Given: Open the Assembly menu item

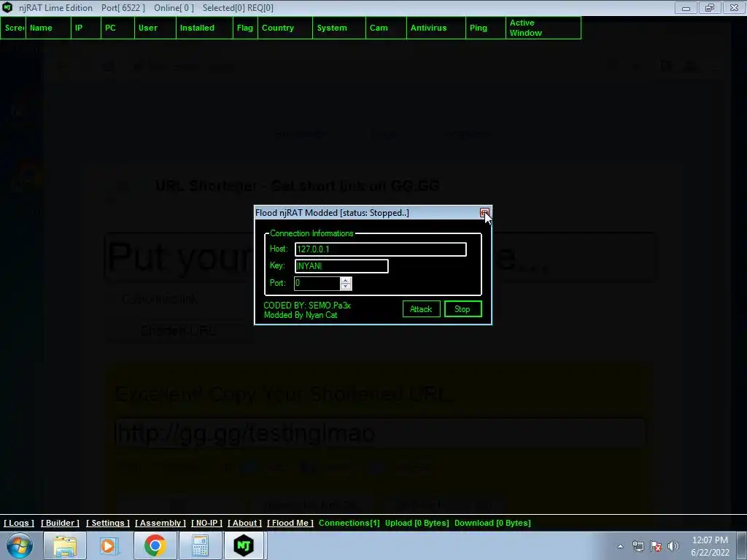Looking at the screenshot, I should tap(160, 523).
